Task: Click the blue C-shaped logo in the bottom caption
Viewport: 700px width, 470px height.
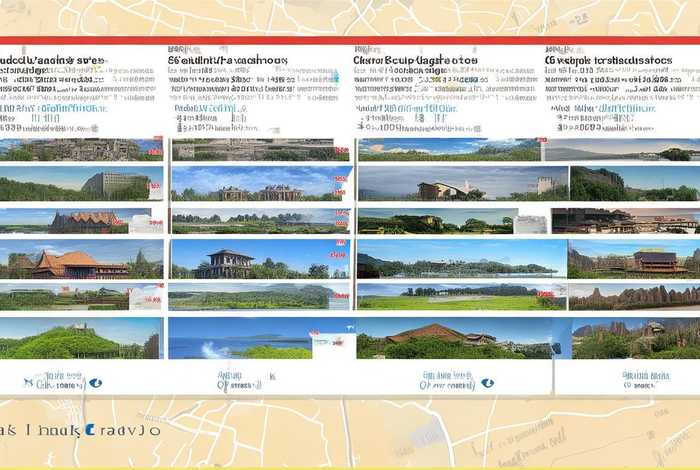Action: pyautogui.click(x=90, y=430)
